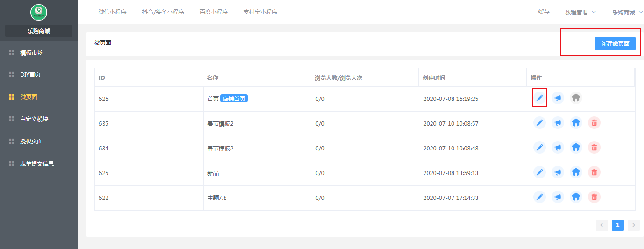Screen dimensions: 644x249
Task: Click 春节模板2 name in row 634
Action: pos(220,148)
